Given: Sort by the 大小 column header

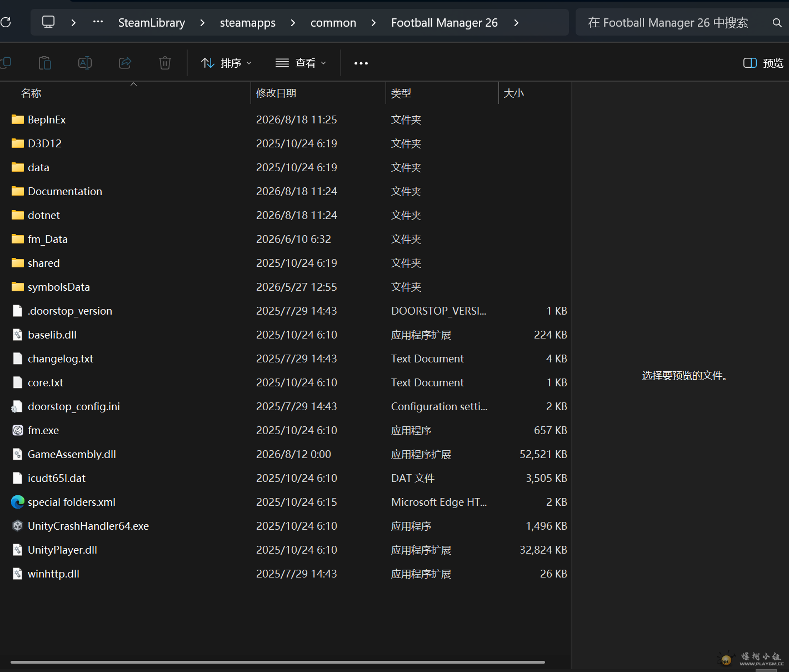Looking at the screenshot, I should 514,93.
